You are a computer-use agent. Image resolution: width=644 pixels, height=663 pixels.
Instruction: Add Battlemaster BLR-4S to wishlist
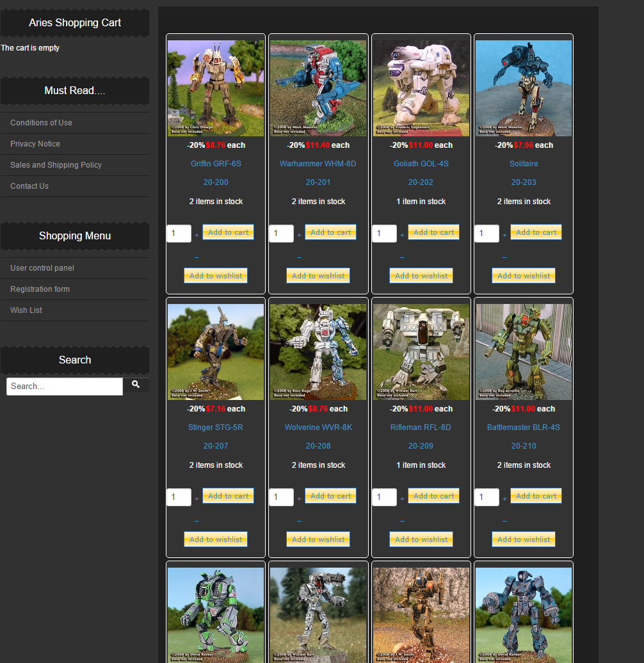524,539
